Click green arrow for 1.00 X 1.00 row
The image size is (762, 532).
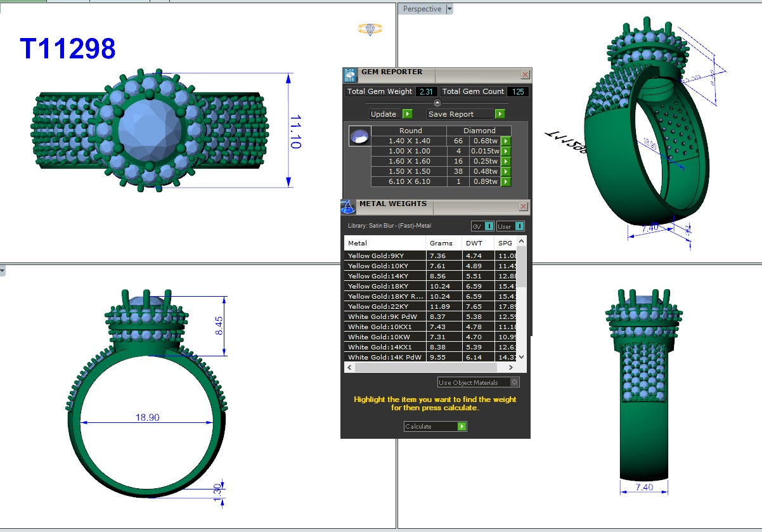tap(506, 151)
